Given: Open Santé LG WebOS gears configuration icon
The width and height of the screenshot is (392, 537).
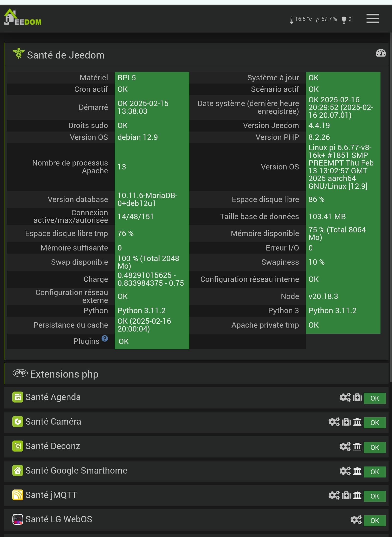Looking at the screenshot, I should (356, 520).
